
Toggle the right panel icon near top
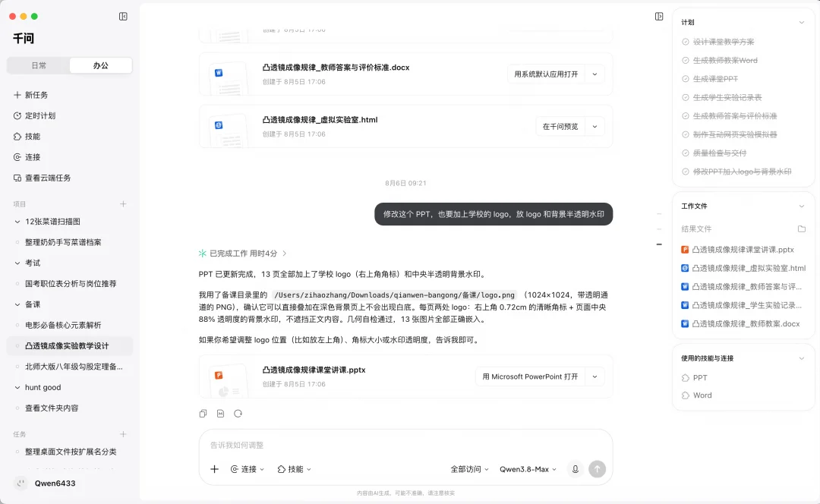click(659, 16)
